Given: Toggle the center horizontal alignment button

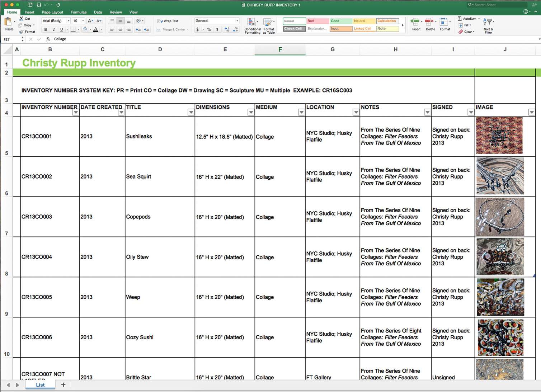Looking at the screenshot, I should click(120, 29).
